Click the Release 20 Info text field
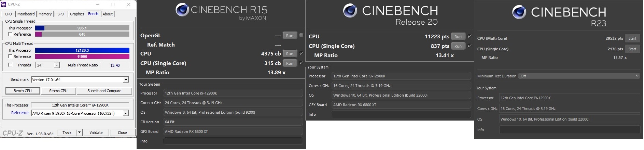Image resolution: width=644 pixels, height=150 pixels. (401, 114)
